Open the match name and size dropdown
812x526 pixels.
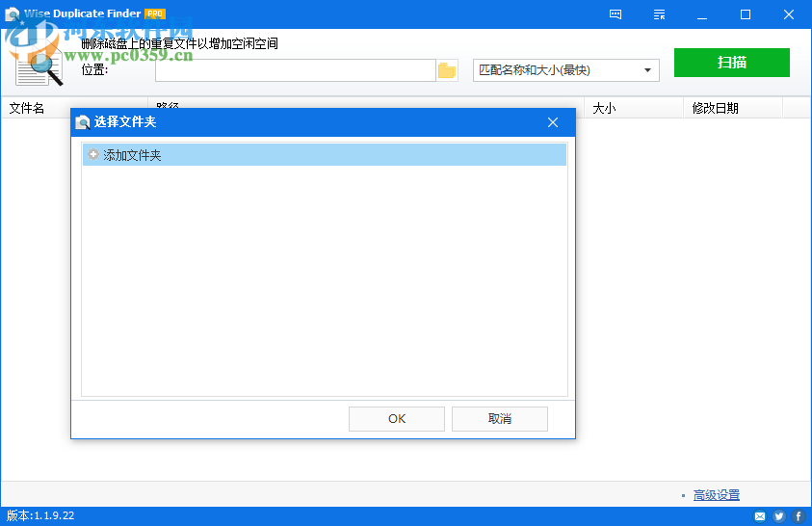566,70
